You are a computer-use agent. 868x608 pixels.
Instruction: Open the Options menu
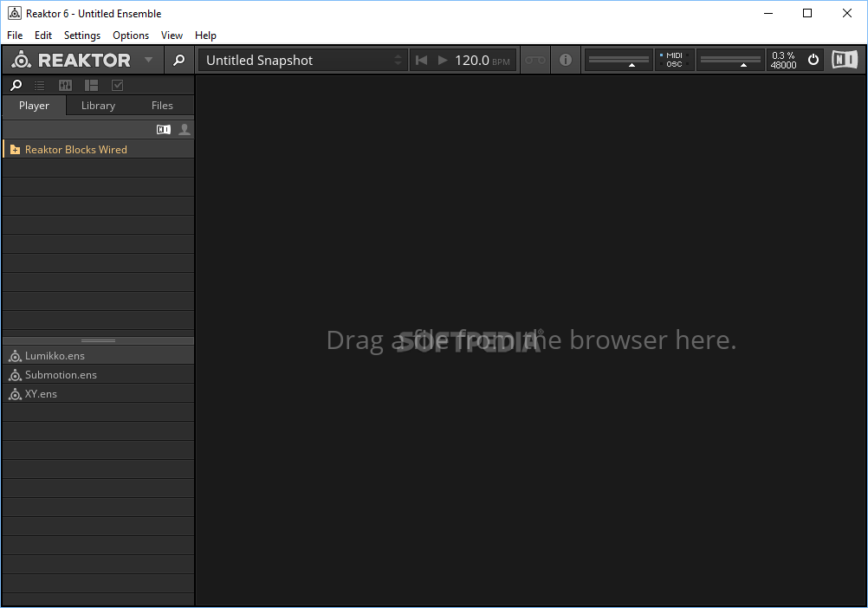coord(131,36)
